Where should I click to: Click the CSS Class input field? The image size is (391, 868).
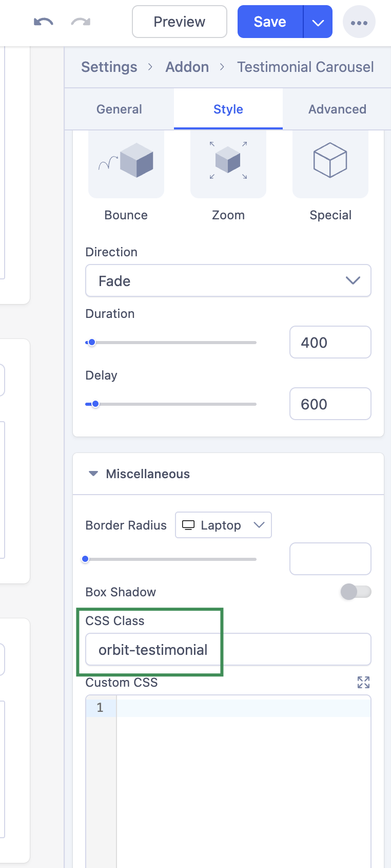(x=228, y=649)
